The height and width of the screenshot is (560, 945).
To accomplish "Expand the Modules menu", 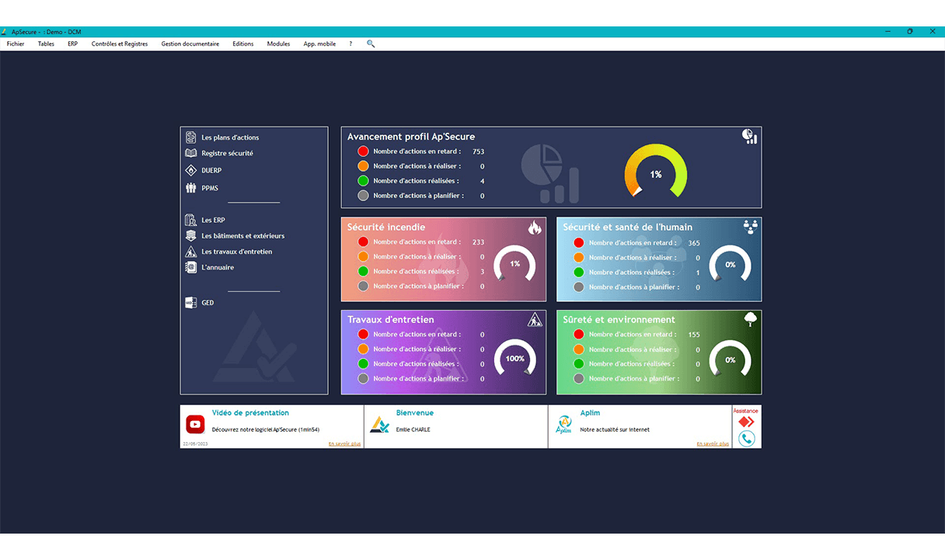I will click(278, 44).
